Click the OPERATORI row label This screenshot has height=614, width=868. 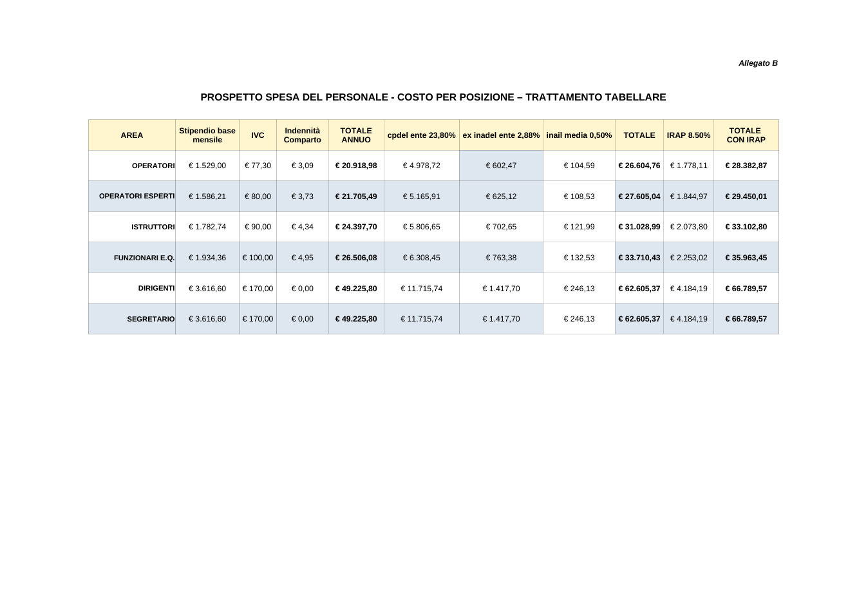tap(153, 166)
